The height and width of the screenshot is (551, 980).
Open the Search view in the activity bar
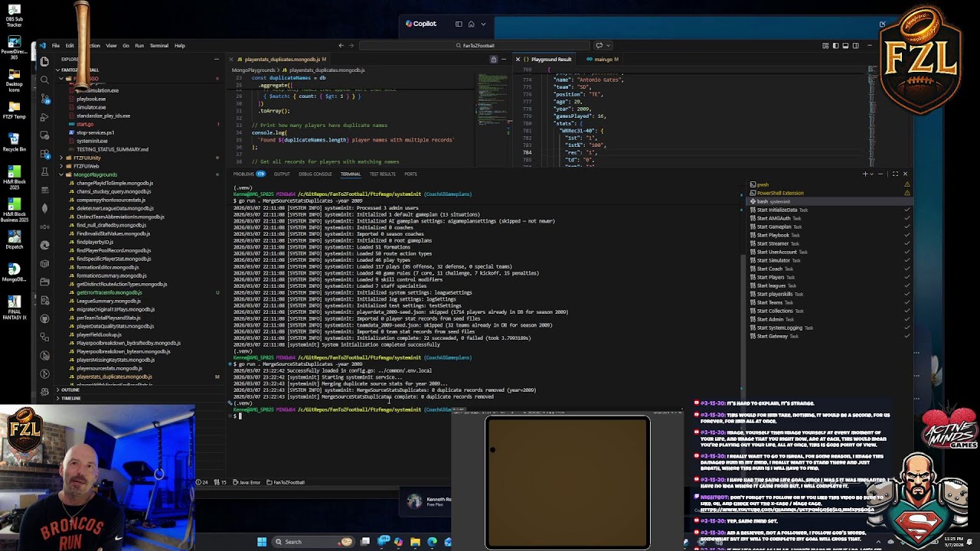[44, 80]
